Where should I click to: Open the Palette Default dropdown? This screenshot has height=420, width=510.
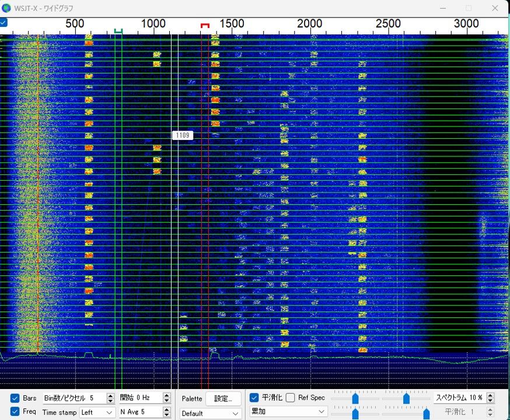click(211, 414)
